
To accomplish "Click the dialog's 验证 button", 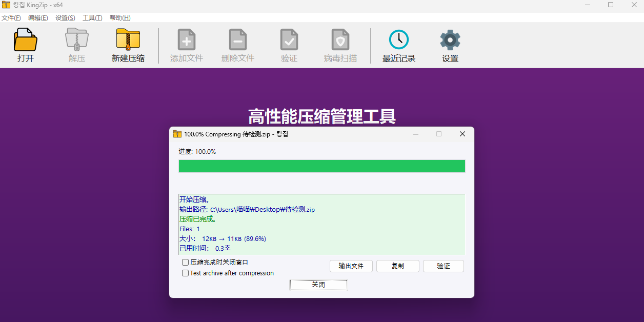I will click(444, 266).
